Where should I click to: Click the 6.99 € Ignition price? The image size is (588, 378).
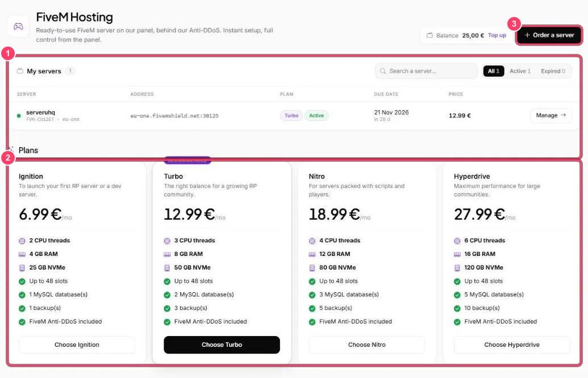(40, 215)
